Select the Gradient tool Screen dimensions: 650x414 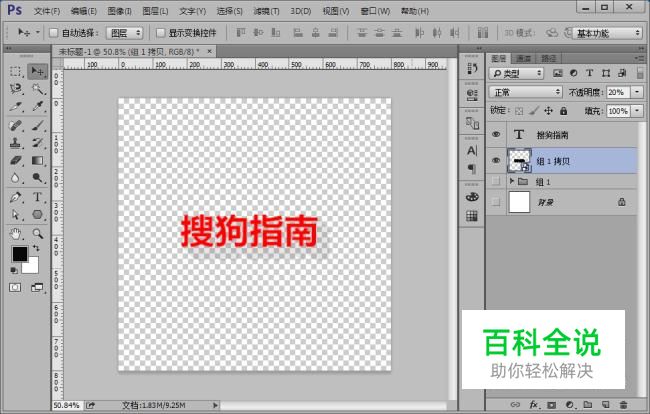click(37, 160)
